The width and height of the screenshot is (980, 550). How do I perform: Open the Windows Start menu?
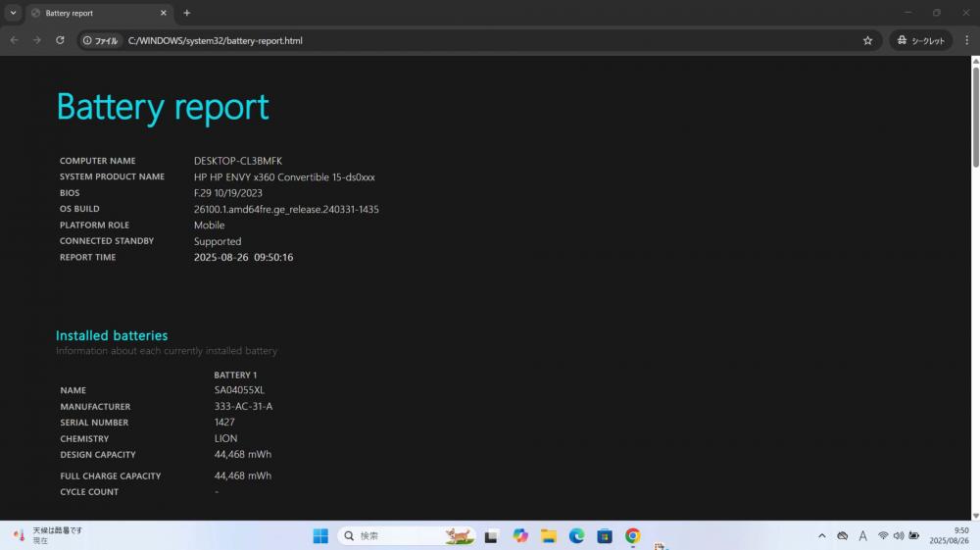click(320, 535)
